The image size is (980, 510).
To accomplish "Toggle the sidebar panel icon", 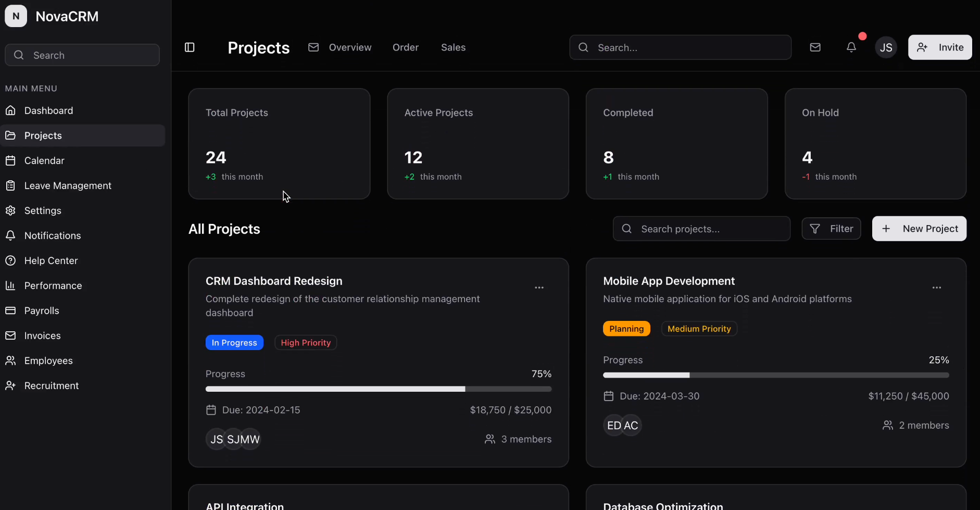I will [x=190, y=47].
